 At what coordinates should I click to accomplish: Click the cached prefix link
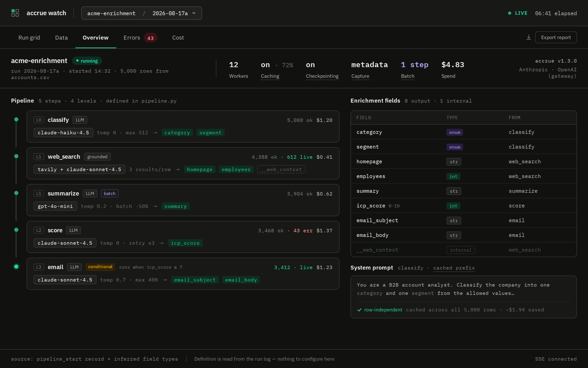click(x=454, y=268)
